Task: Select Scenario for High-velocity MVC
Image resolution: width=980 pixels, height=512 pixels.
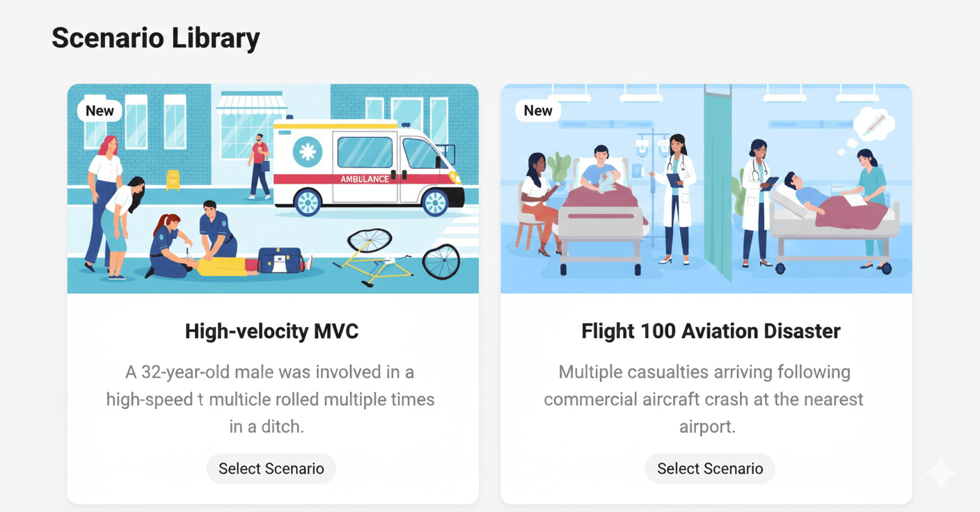Action: click(x=271, y=469)
